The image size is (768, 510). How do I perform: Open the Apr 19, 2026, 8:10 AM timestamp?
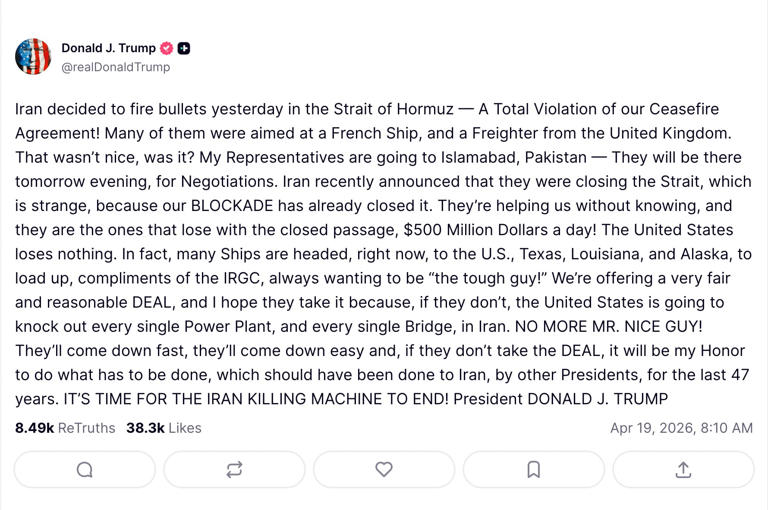pyautogui.click(x=681, y=428)
